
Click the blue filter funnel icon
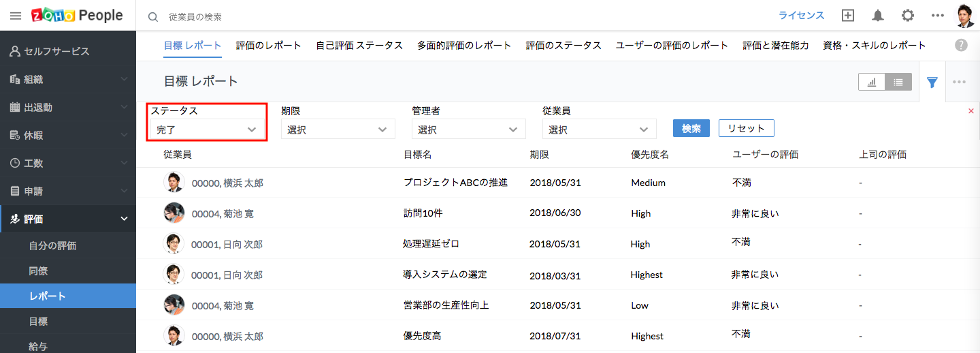pyautogui.click(x=932, y=82)
